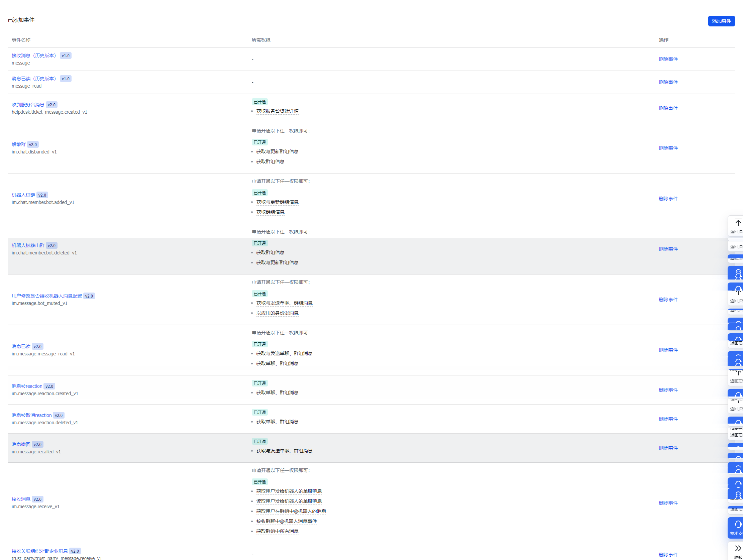Open 获取与发送单聊、群组消息 in 消息撤回 row
The image size is (743, 560).
coord(284,451)
